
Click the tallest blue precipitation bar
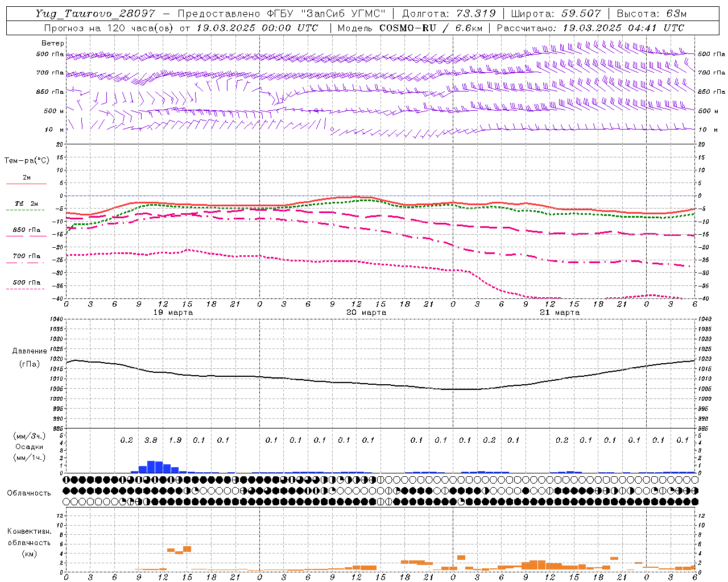tap(151, 467)
